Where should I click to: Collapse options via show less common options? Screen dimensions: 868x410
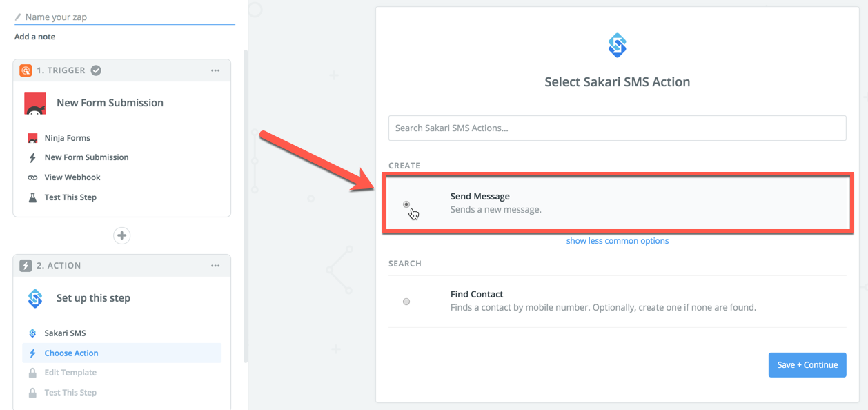tap(617, 241)
